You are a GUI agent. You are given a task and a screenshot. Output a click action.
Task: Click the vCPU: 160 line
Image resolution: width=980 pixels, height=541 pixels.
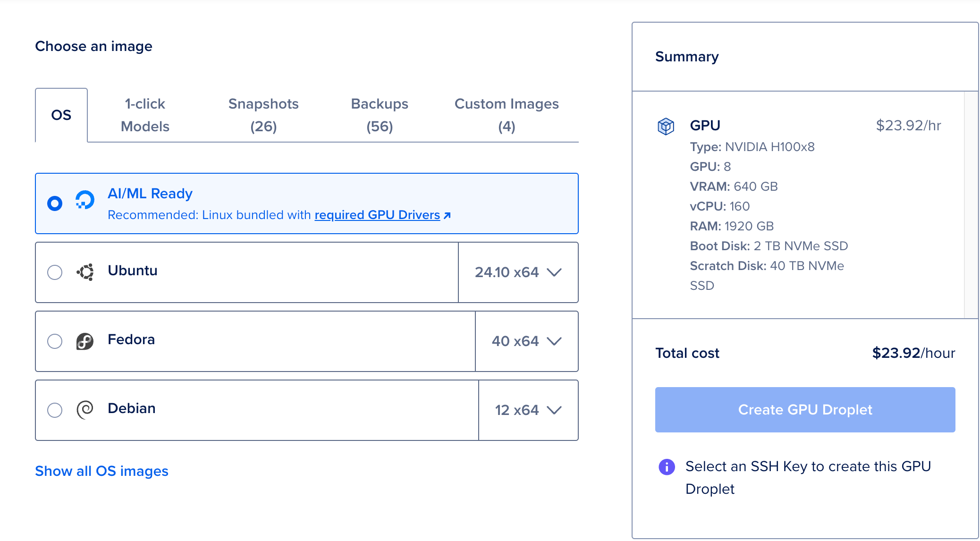(x=720, y=206)
